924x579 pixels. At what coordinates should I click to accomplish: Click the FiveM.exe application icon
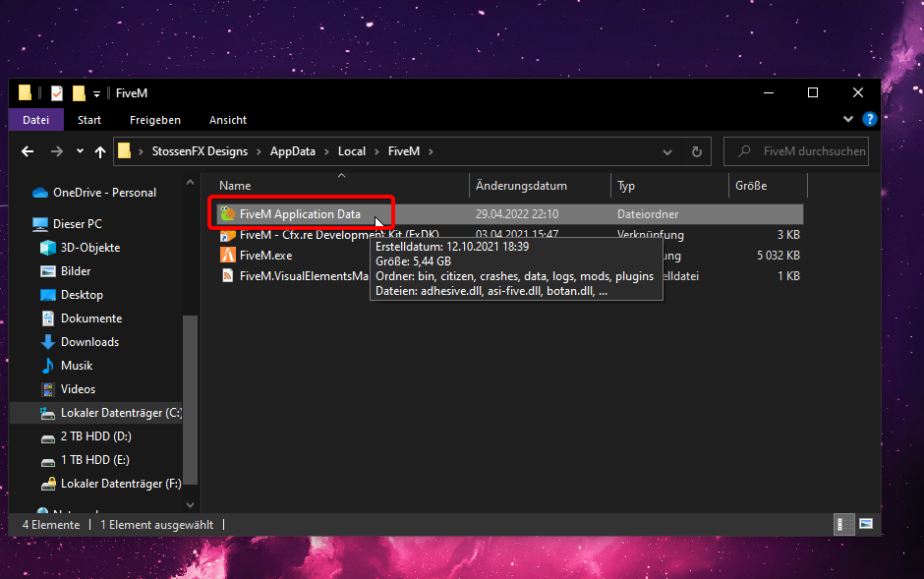(x=227, y=256)
